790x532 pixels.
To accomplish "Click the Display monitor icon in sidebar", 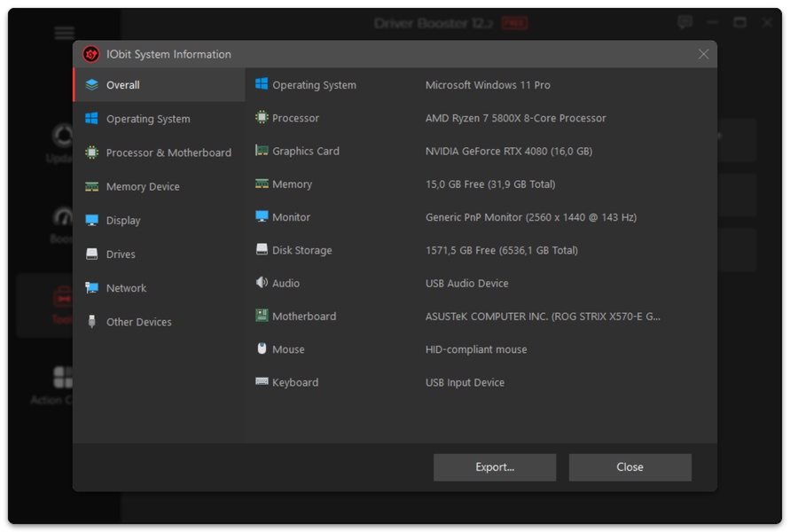I will pyautogui.click(x=92, y=221).
